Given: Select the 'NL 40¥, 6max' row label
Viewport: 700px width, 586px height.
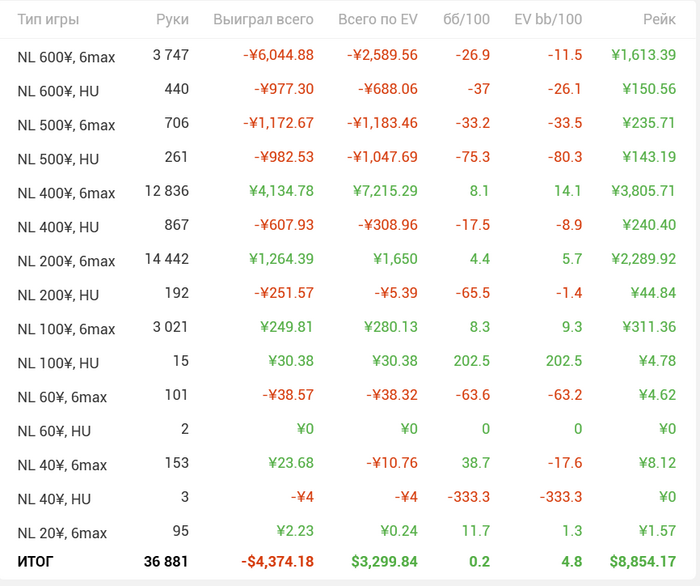Looking at the screenshot, I should 62,465.
